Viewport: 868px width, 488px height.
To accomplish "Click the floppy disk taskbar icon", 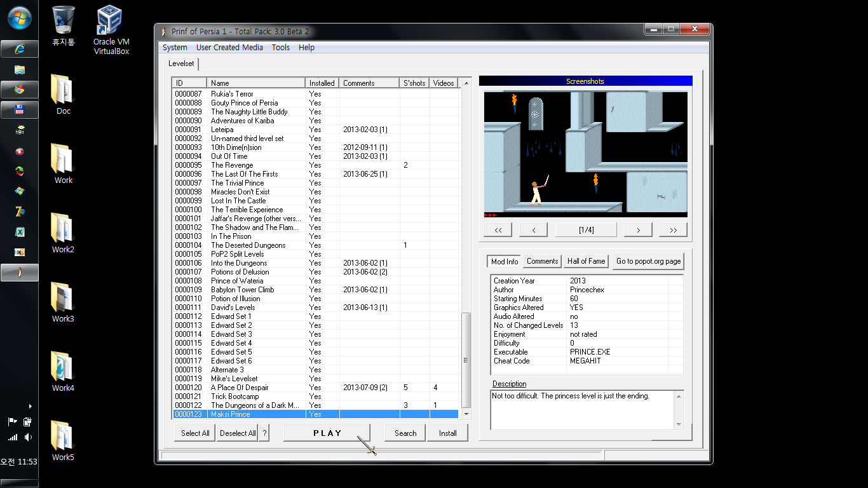I will tap(19, 110).
